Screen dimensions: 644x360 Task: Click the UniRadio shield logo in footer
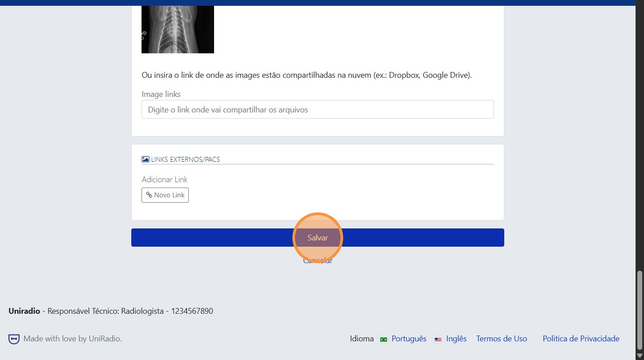point(14,339)
